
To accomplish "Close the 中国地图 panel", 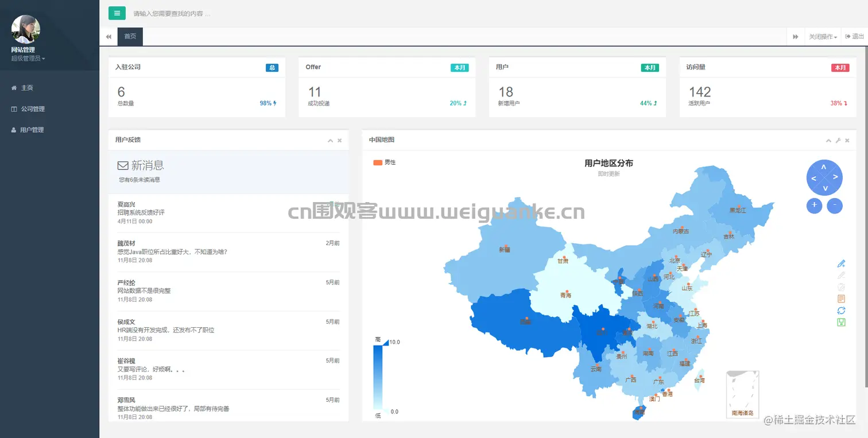I will 847,140.
